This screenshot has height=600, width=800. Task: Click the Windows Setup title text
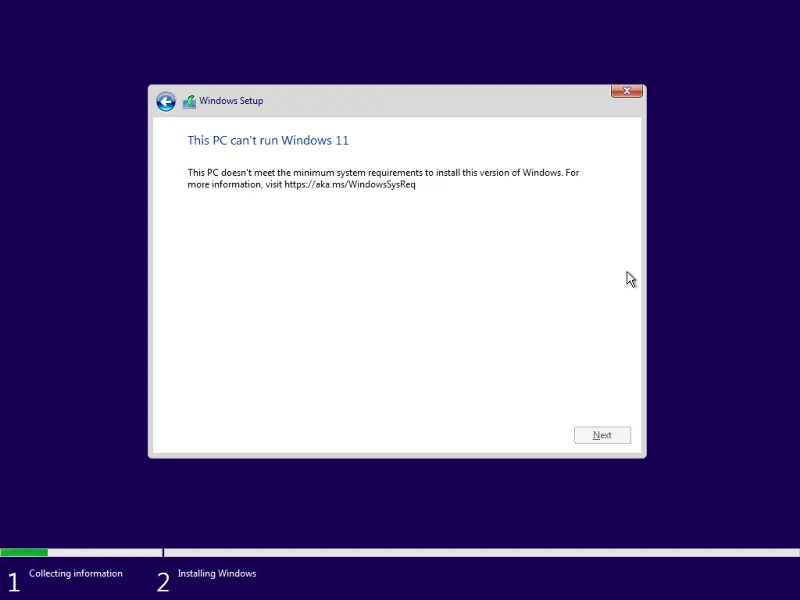click(x=232, y=101)
